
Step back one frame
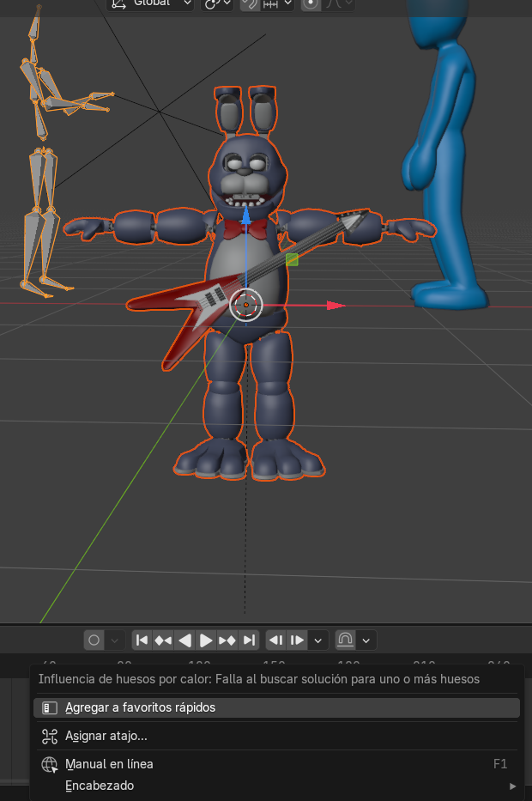[x=276, y=640]
